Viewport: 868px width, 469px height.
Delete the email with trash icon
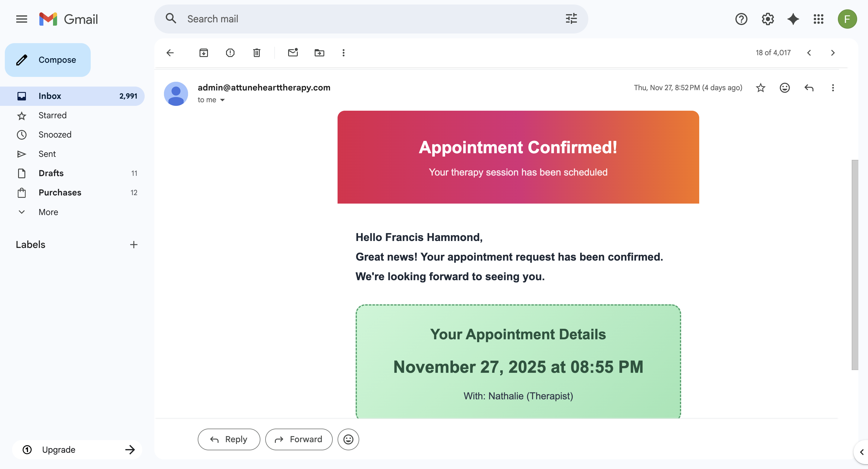256,52
